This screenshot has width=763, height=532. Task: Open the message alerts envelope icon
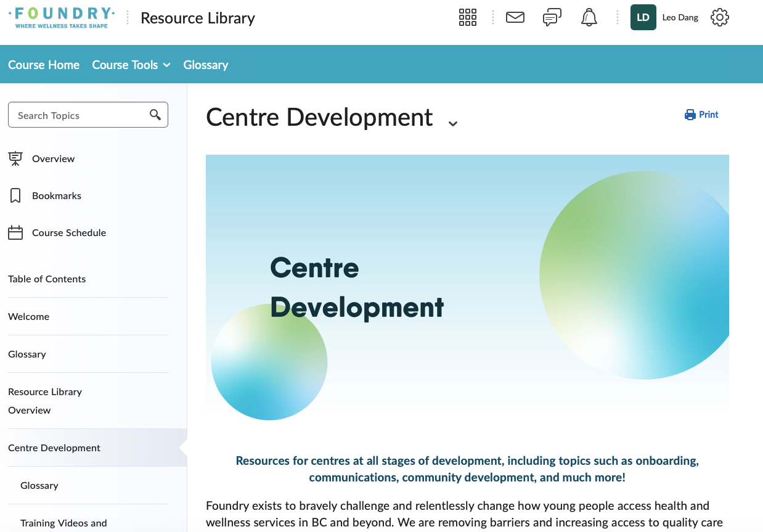pos(515,17)
